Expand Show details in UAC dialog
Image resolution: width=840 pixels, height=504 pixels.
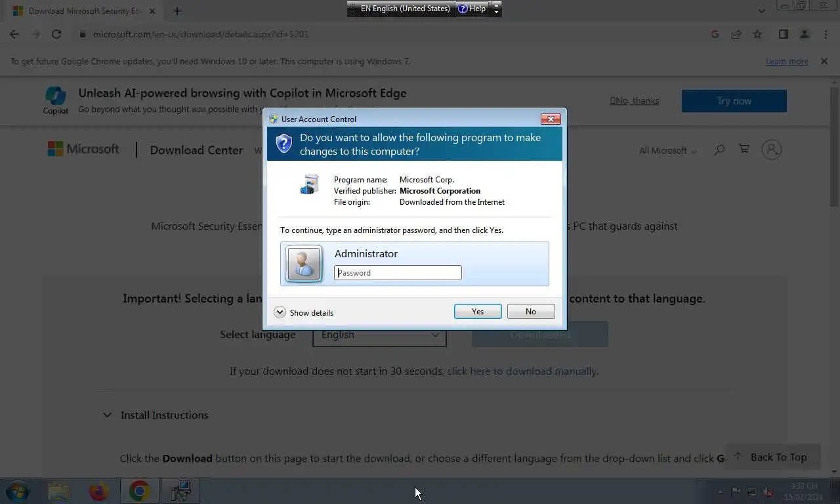point(304,312)
